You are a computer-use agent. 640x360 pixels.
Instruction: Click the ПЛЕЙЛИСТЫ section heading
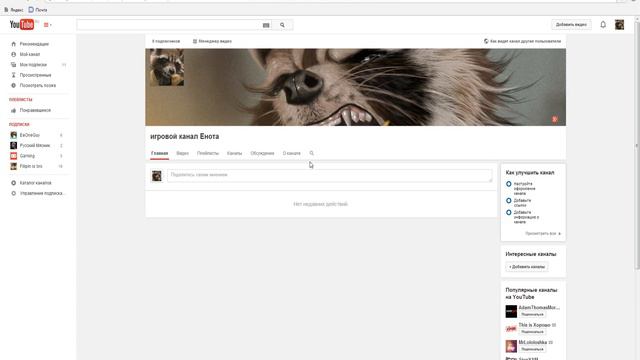(20, 100)
